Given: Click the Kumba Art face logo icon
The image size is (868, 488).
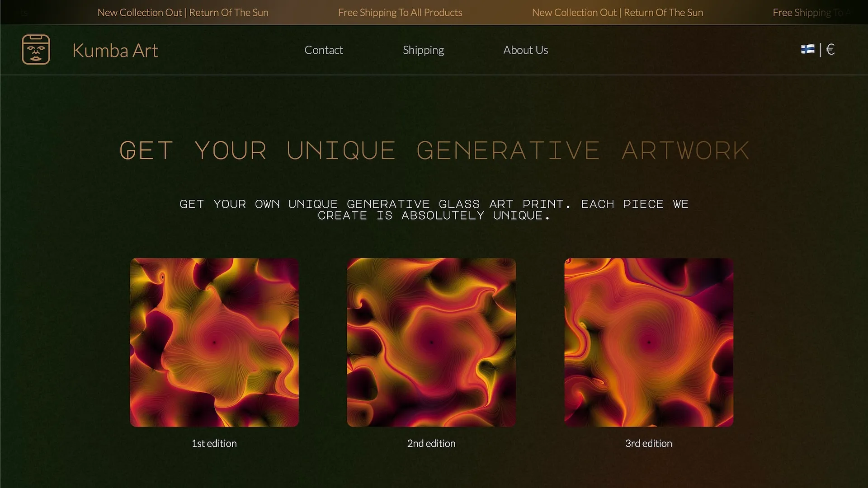Looking at the screenshot, I should 36,49.
